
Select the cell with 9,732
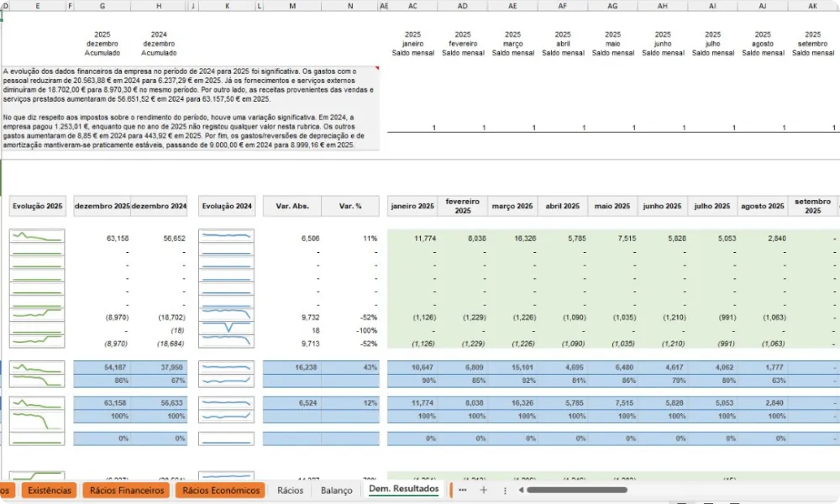click(x=292, y=317)
